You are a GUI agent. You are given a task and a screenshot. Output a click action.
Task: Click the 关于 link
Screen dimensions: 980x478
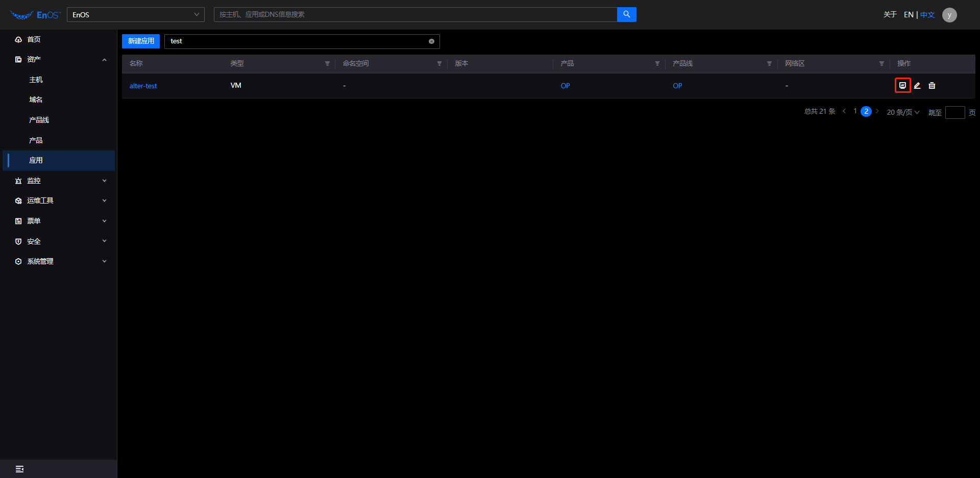(890, 15)
